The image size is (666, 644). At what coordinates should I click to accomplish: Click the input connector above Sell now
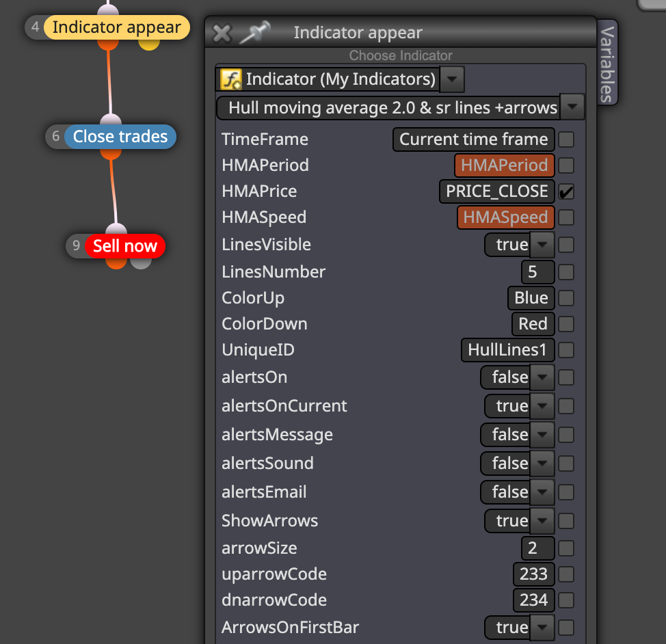(x=116, y=228)
